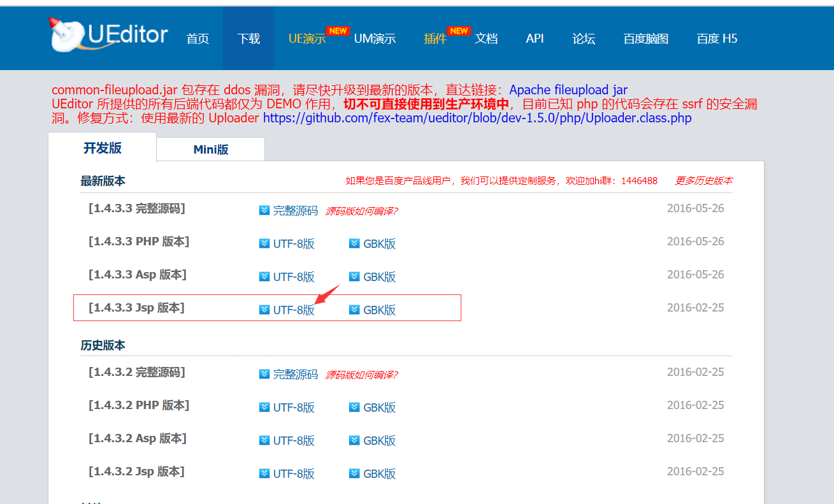Open the API navigation link
The image size is (834, 504).
(535, 38)
